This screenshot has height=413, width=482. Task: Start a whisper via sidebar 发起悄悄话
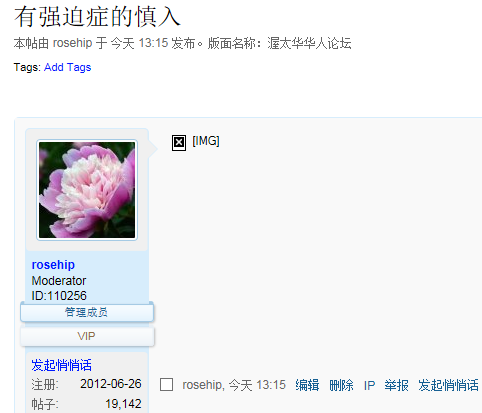tap(61, 365)
